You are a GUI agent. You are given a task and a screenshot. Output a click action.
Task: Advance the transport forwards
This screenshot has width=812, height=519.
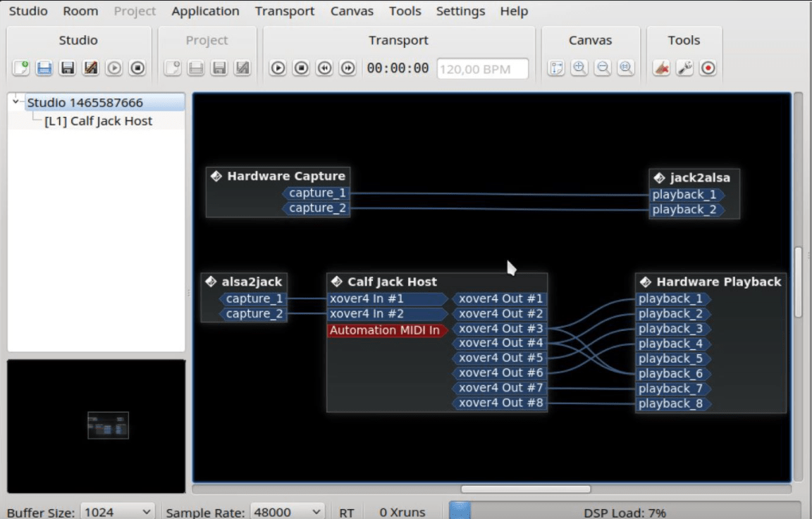(x=348, y=68)
